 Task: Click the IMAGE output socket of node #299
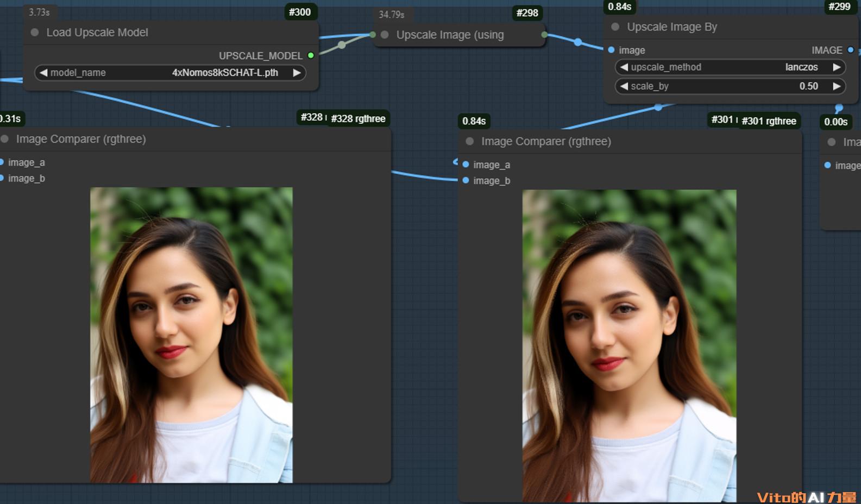851,50
